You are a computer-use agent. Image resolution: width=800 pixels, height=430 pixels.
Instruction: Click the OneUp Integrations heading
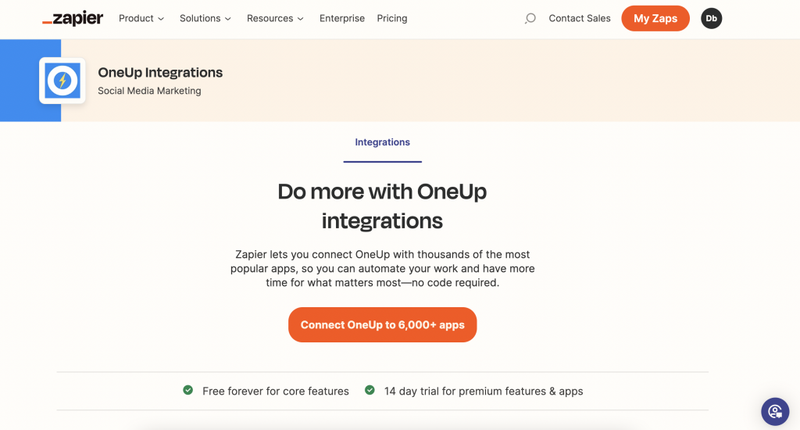[x=160, y=72]
